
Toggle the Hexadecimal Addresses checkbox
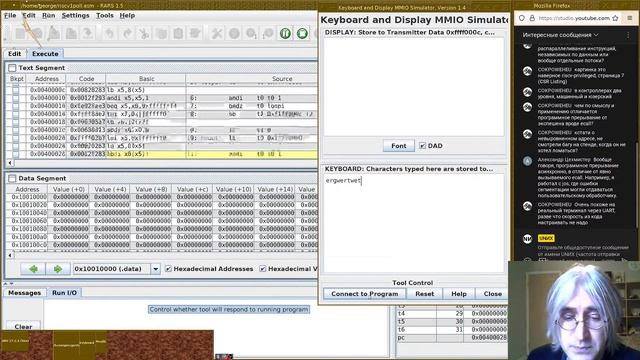168,269
